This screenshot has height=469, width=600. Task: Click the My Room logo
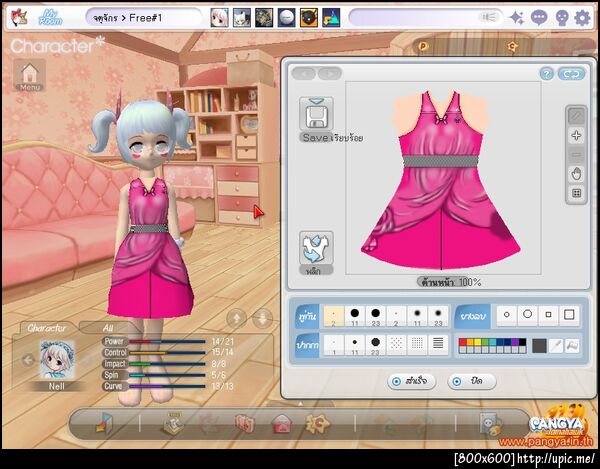click(x=51, y=18)
